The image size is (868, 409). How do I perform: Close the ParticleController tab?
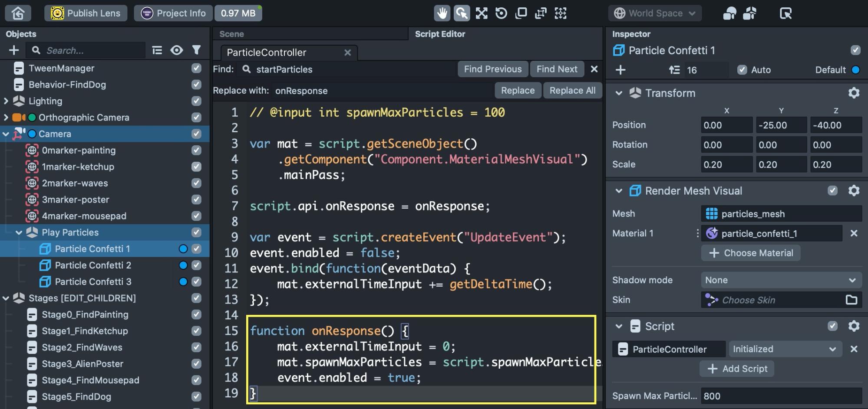(347, 52)
